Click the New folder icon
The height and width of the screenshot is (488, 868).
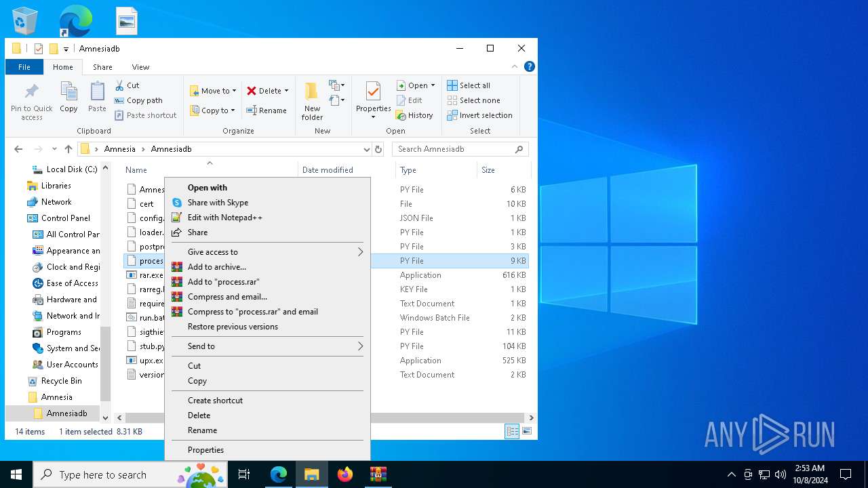tap(311, 91)
